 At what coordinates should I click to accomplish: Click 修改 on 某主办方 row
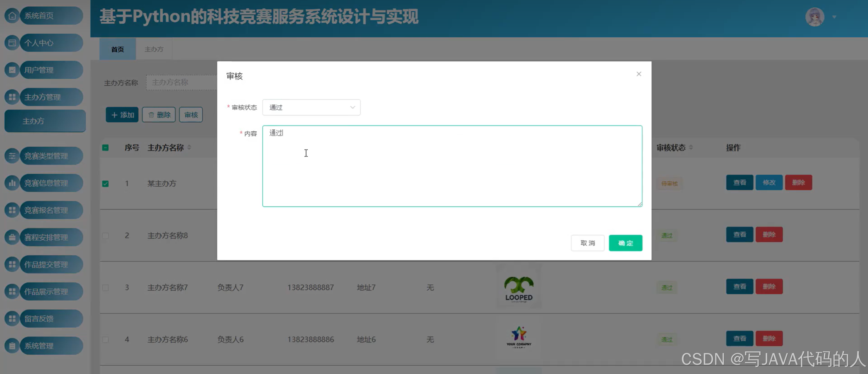point(769,182)
